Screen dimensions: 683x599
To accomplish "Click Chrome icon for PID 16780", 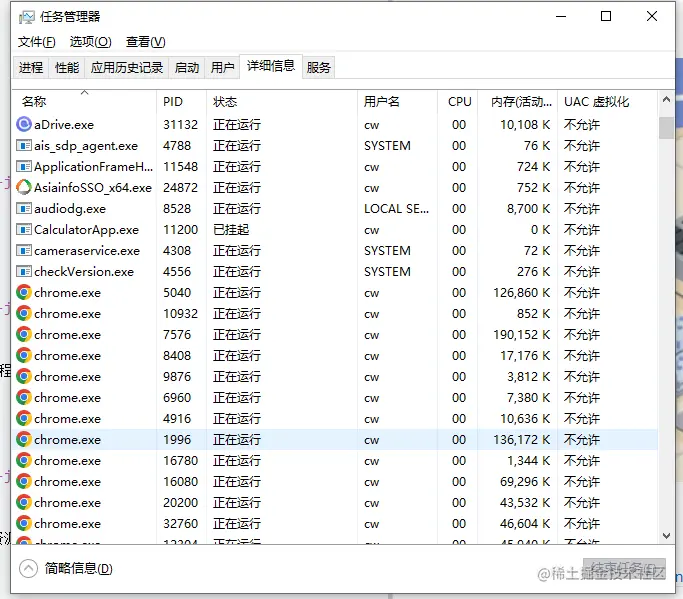I will pyautogui.click(x=24, y=460).
